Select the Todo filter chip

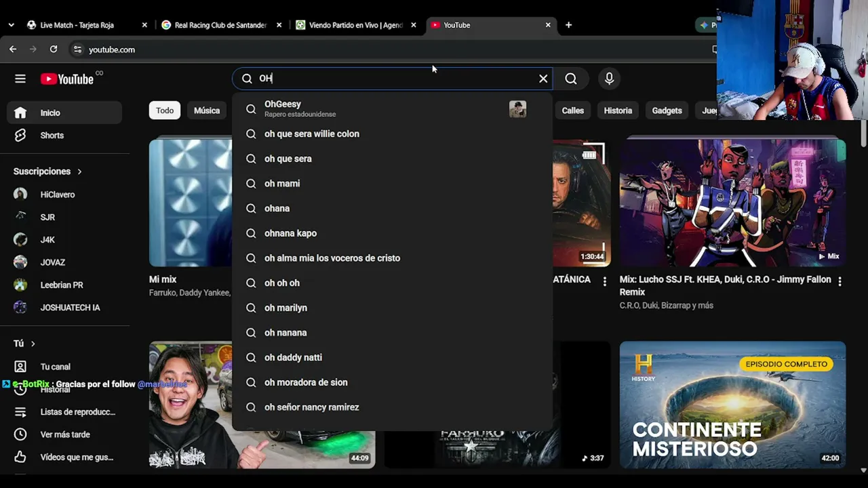tap(165, 110)
